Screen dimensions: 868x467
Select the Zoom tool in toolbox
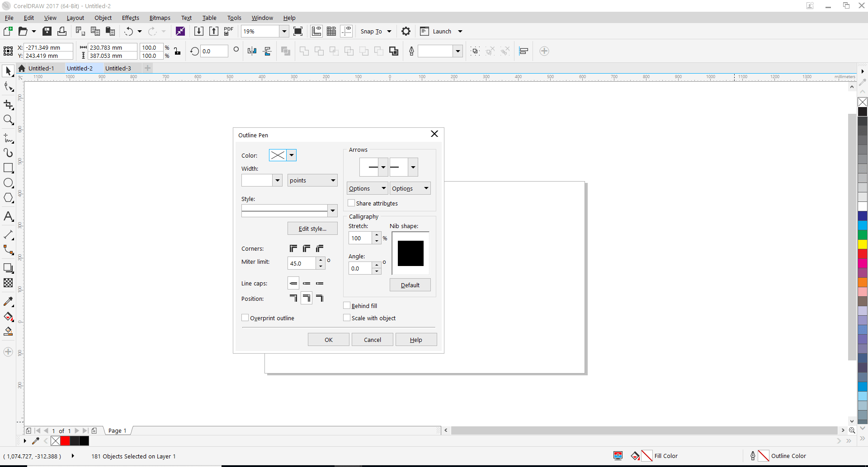click(8, 120)
